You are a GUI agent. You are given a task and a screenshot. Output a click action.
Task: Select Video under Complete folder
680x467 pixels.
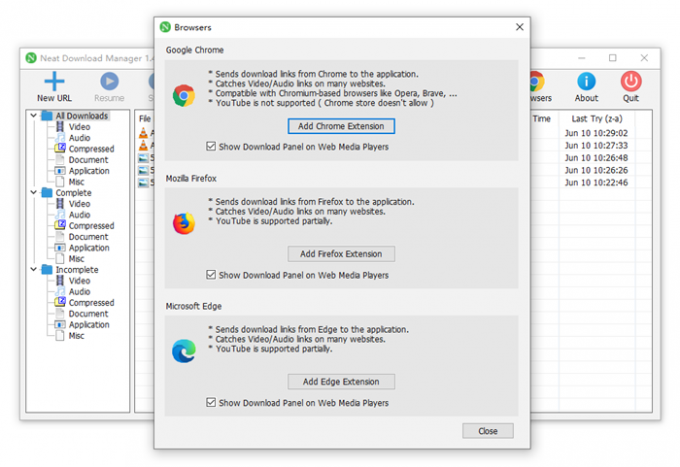click(x=79, y=204)
